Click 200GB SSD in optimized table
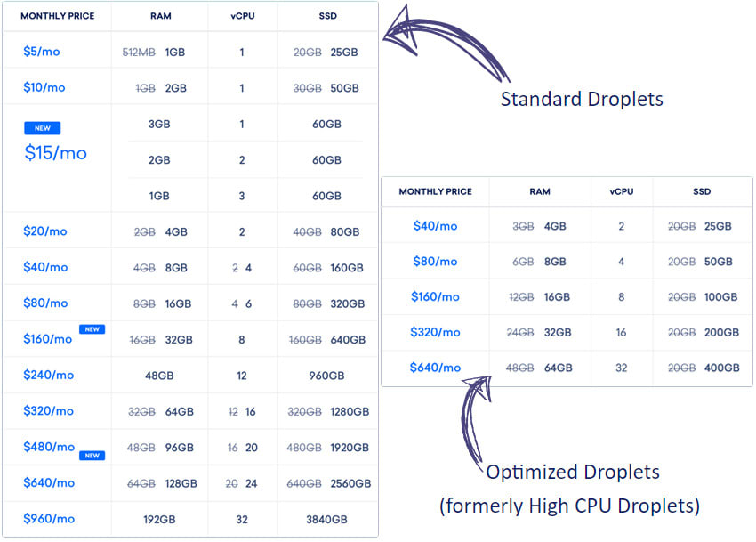The image size is (756, 542). (x=722, y=333)
